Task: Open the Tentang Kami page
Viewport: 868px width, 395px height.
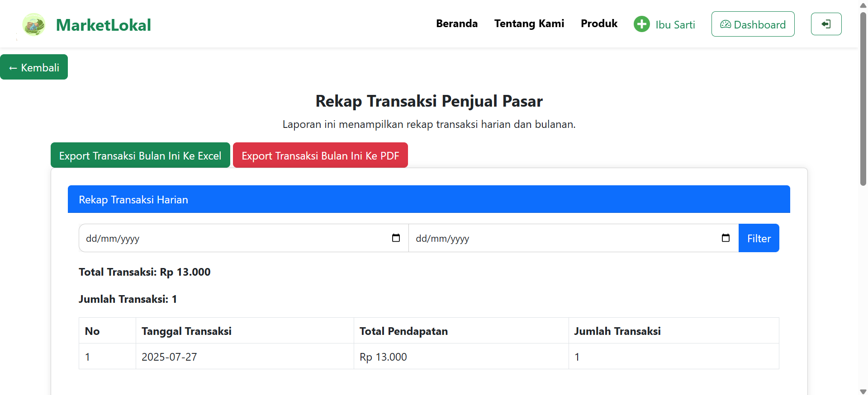Action: [529, 24]
